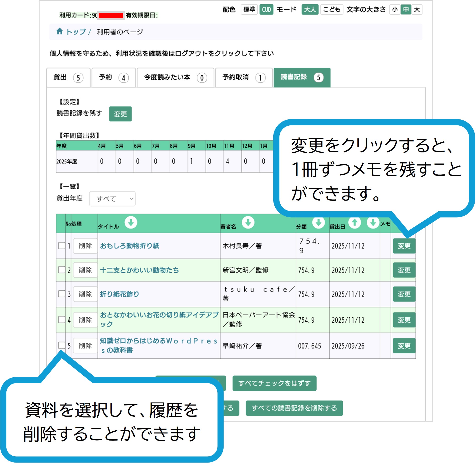This screenshot has width=476, height=474.
Task: Select checkbox for the WordPress book row
Action: point(62,345)
